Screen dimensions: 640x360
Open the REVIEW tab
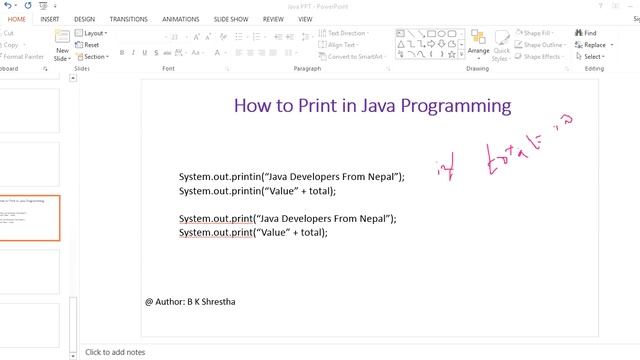(x=273, y=19)
